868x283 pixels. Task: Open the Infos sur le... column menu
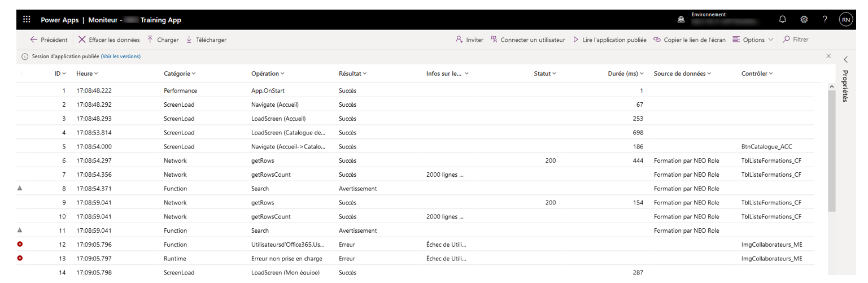pyautogui.click(x=448, y=73)
